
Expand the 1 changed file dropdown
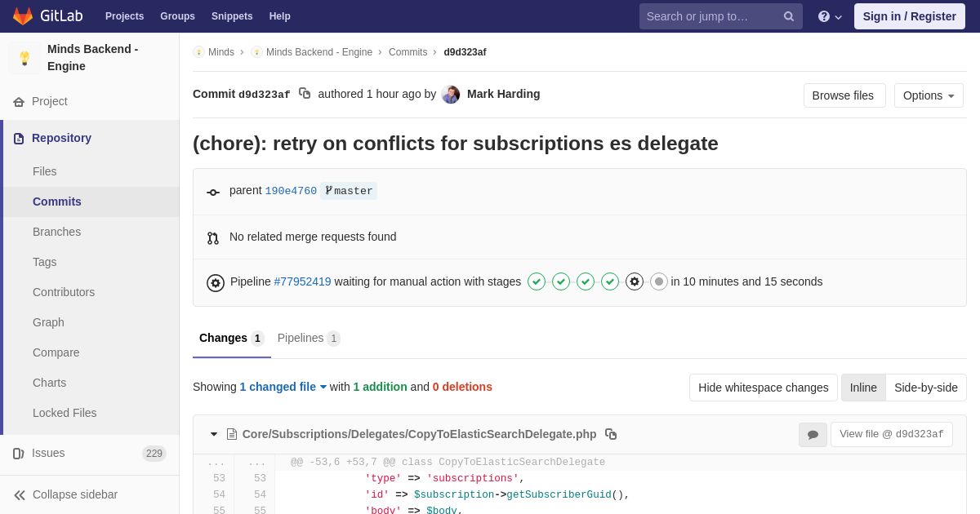point(283,387)
